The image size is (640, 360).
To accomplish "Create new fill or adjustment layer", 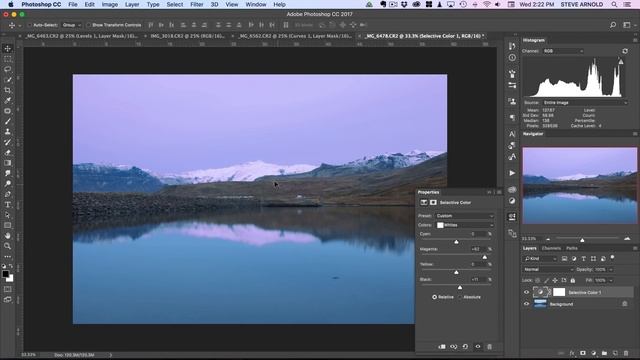I will (593, 353).
